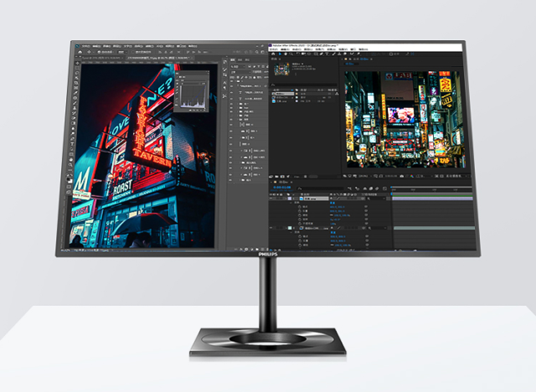Viewport: 536px width, 392px height.
Task: Hide the first timeline layer via its eye toggle
Action: click(271, 199)
